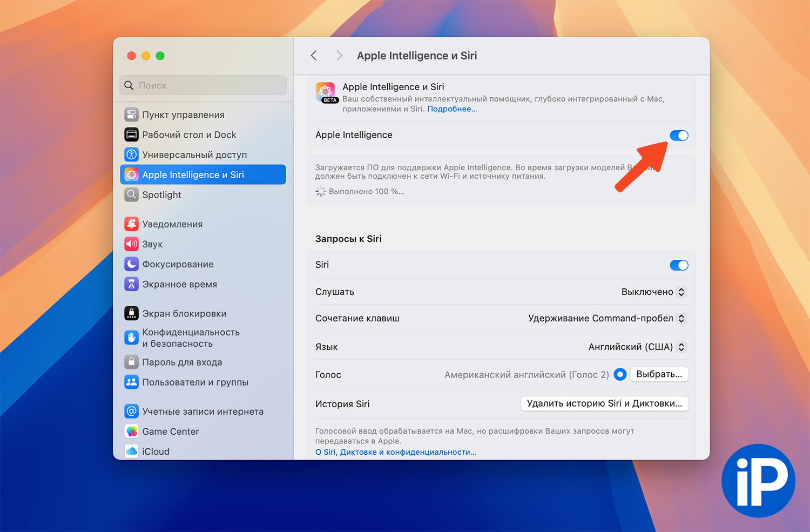Click the Notifications bell icon
This screenshot has height=532, width=810.
(x=131, y=224)
